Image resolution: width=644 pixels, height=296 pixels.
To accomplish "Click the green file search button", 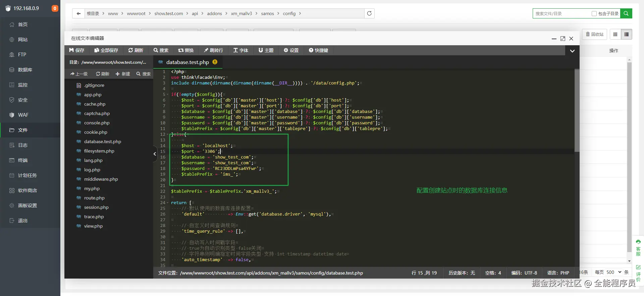I will 626,13.
